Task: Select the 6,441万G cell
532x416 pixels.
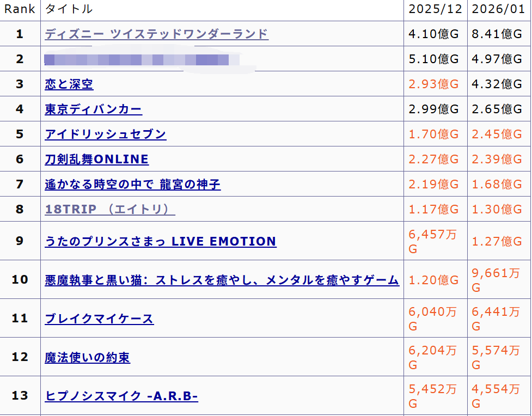Action: click(499, 319)
